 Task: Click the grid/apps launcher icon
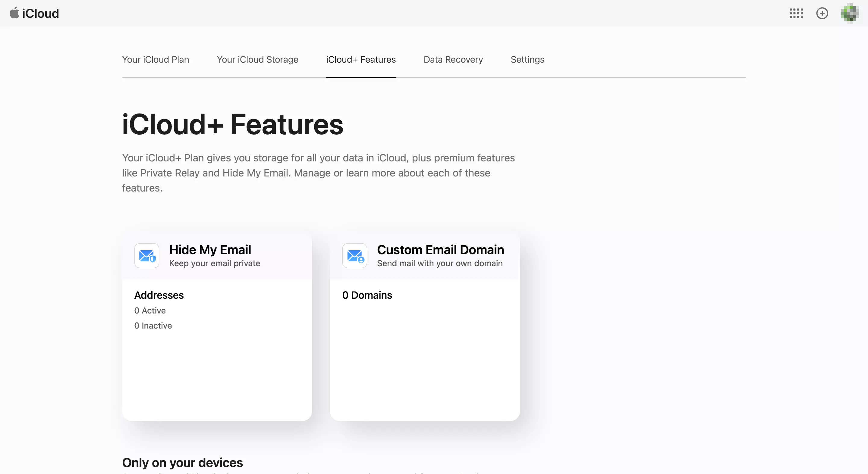[796, 12]
